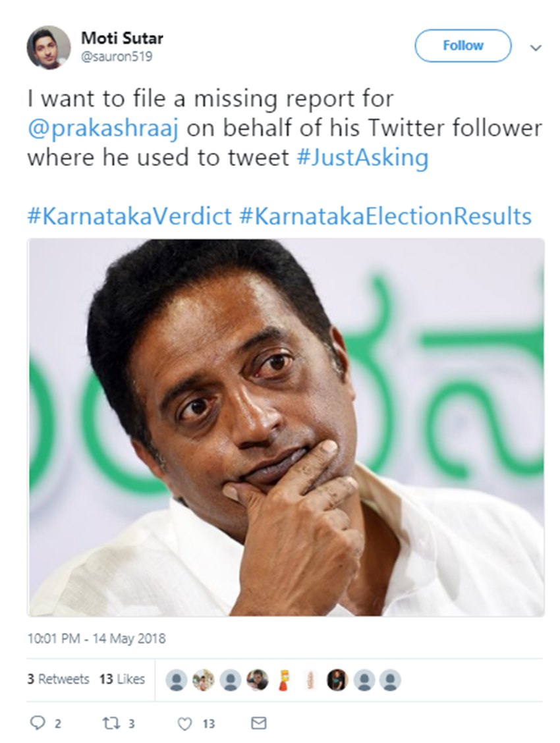560x743 pixels.
Task: Like the tweet with heart icon
Action: point(185,723)
